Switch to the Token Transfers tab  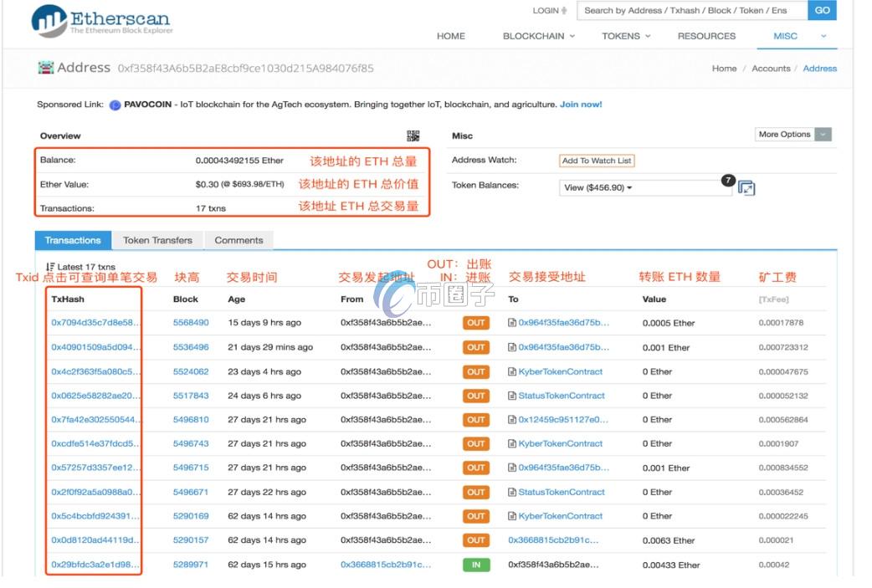[x=156, y=240]
